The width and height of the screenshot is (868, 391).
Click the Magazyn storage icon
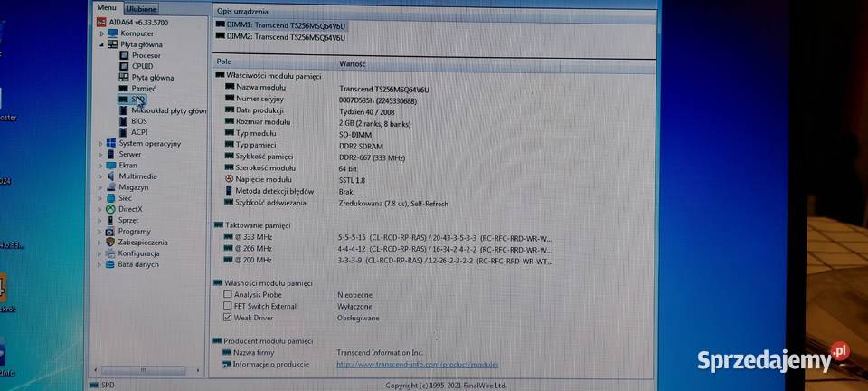pyautogui.click(x=110, y=187)
